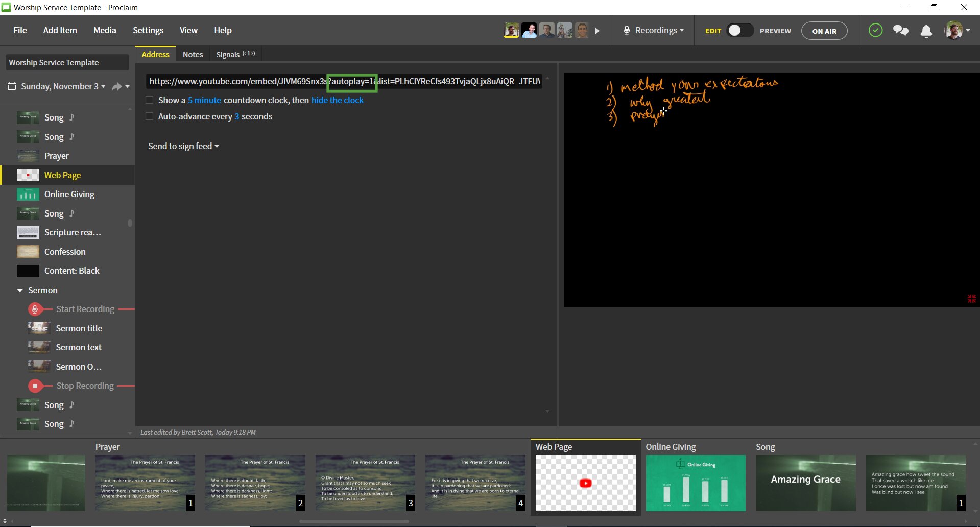The height and width of the screenshot is (527, 980).
Task: Collapse the Sermon section
Action: pos(20,290)
